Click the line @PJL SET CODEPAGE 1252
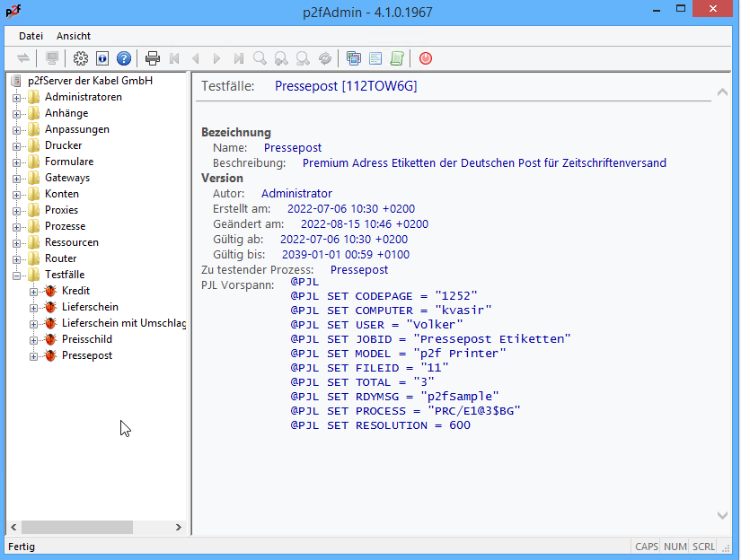Image resolution: width=741 pixels, height=560 pixels. [384, 296]
